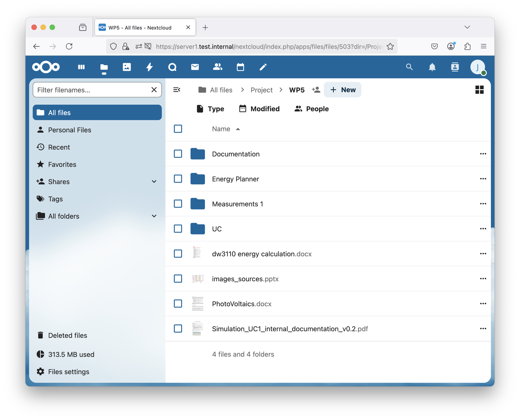Expand the Shares section chevron
520x420 pixels.
154,181
